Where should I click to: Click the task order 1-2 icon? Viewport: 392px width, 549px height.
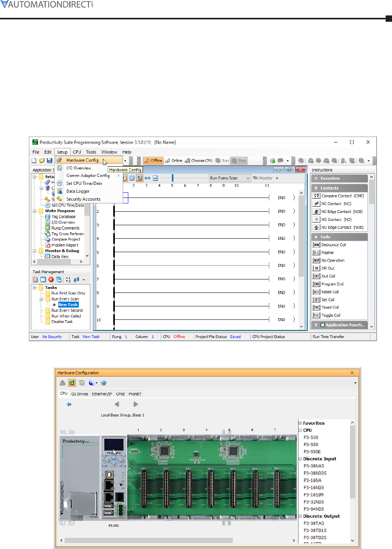point(68,279)
